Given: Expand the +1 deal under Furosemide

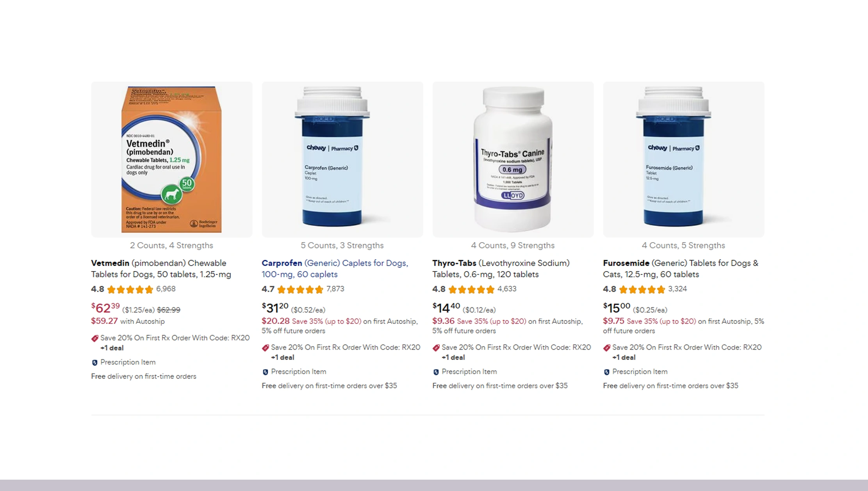Looking at the screenshot, I should (624, 357).
